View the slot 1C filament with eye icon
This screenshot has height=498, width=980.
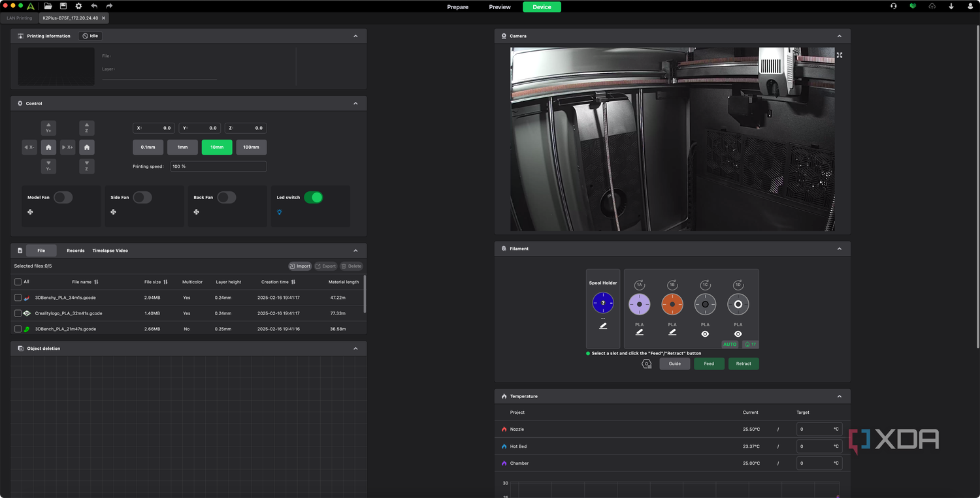[x=705, y=334]
